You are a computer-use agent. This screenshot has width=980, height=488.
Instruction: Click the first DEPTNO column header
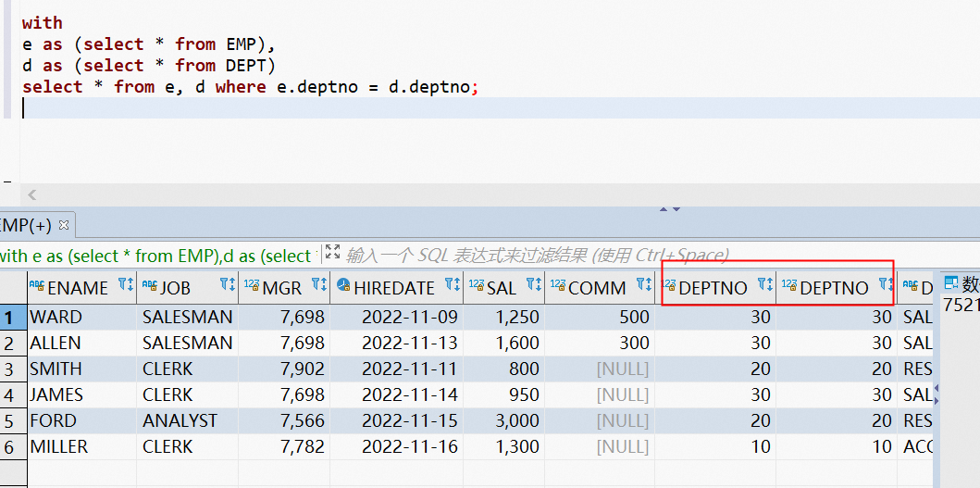click(x=713, y=287)
